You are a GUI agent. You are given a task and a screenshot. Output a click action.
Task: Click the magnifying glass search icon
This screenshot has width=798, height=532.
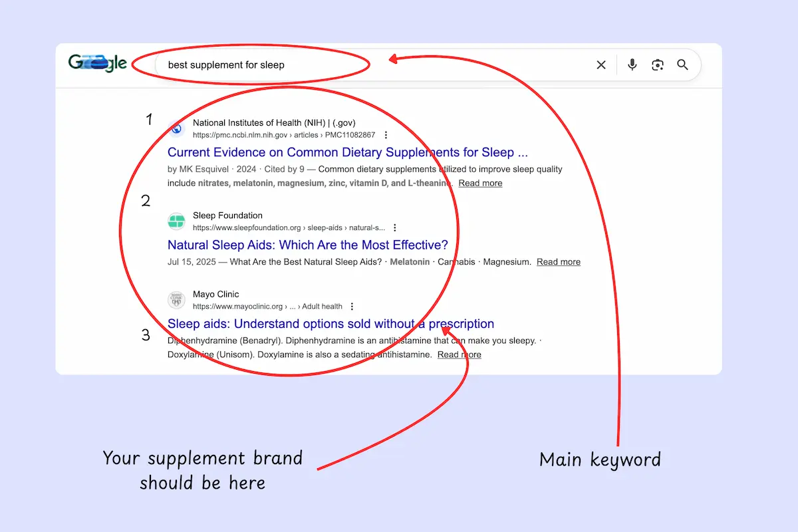[x=682, y=65]
